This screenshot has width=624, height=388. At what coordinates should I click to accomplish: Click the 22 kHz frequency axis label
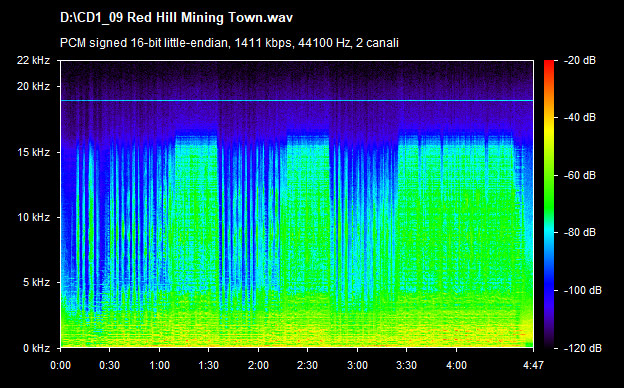(x=33, y=60)
